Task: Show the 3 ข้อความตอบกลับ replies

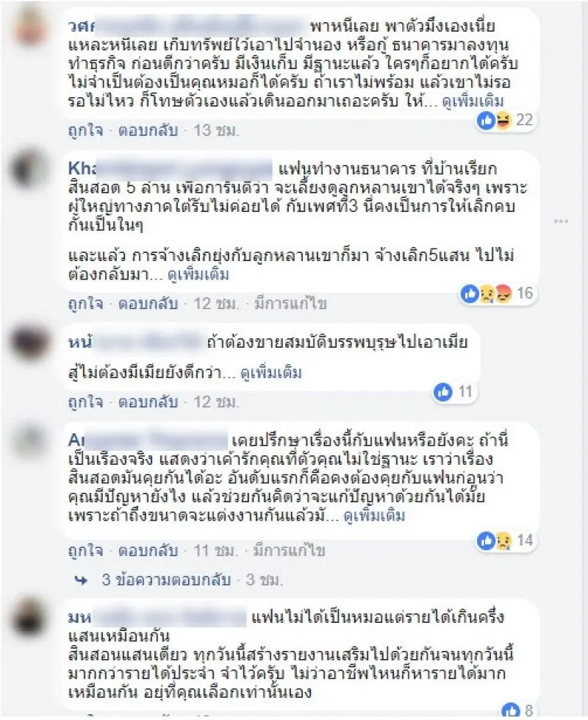Action: pos(166,580)
